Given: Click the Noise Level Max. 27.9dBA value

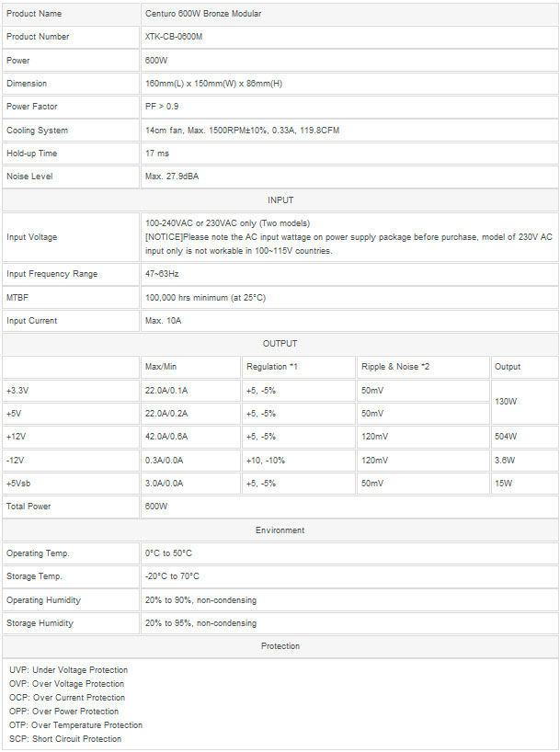Looking at the screenshot, I should [176, 177].
